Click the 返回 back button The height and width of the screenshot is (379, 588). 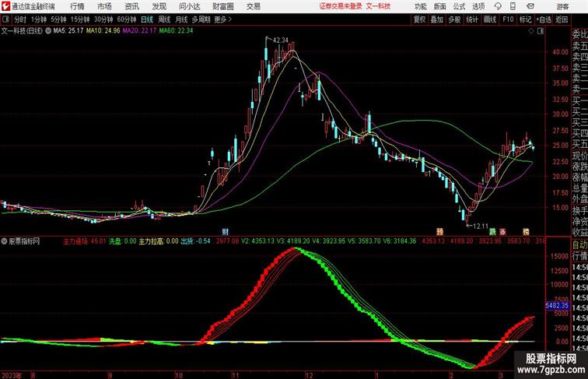(x=562, y=19)
